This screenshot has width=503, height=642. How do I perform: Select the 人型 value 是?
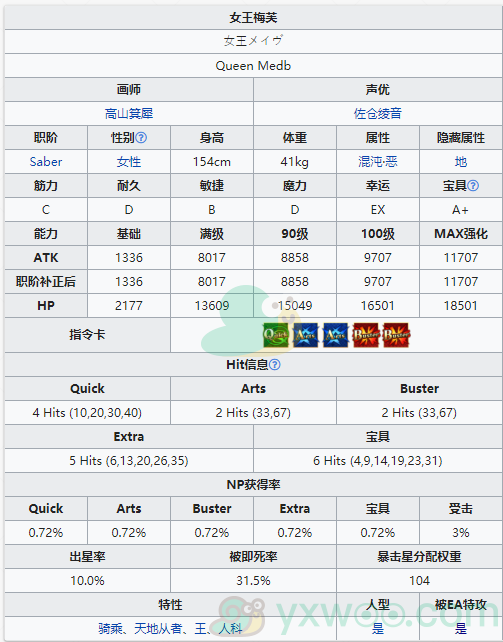point(378,628)
